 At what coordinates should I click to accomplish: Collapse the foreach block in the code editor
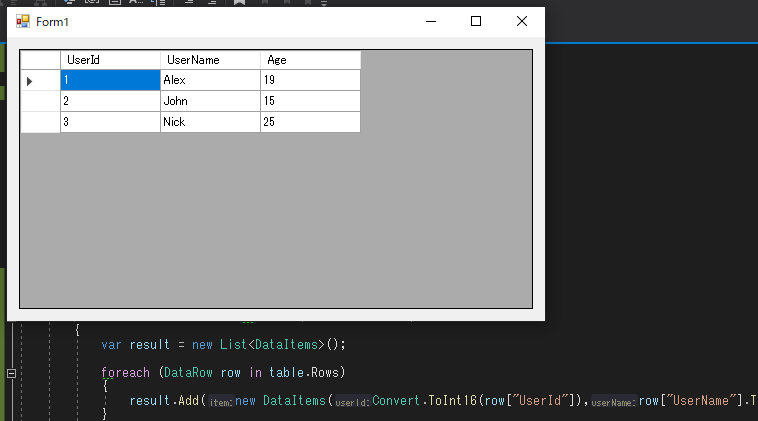point(12,373)
